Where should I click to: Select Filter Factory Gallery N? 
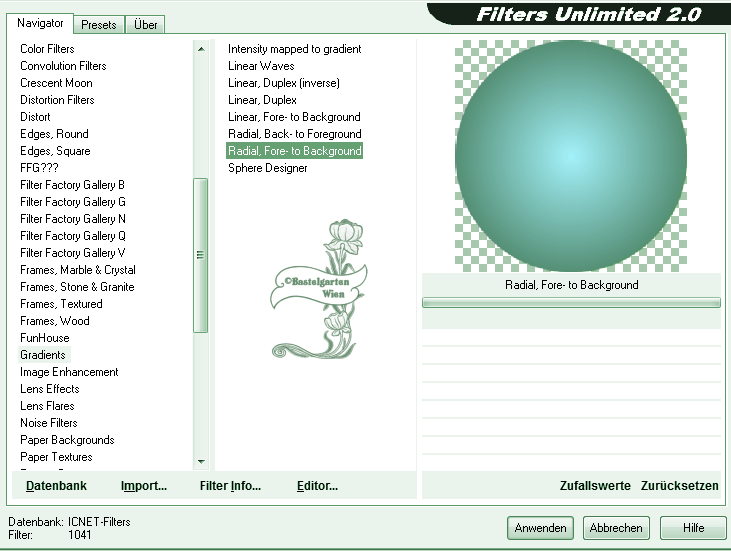coord(73,219)
